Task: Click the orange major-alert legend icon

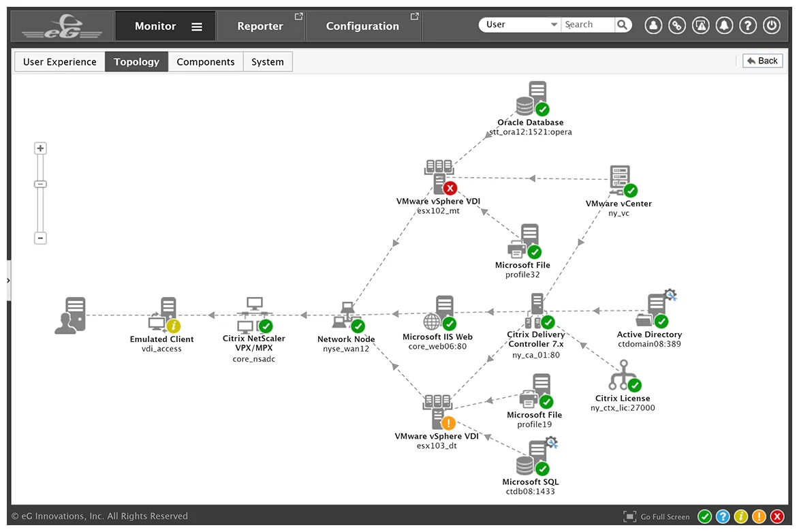Action: coord(759,517)
